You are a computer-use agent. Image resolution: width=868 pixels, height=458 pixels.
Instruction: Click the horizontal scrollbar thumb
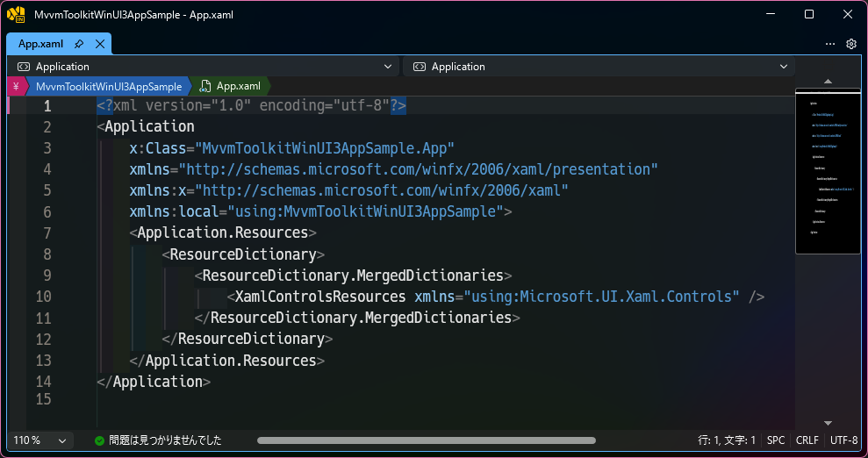tap(427, 440)
